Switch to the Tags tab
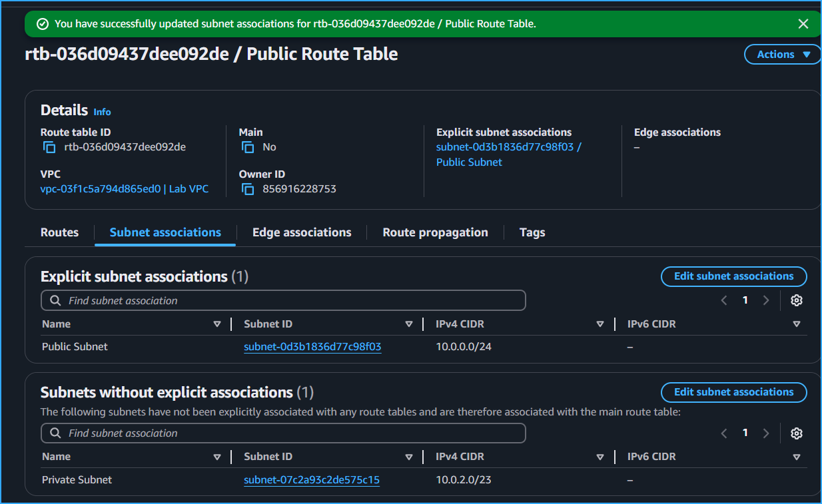 [532, 232]
